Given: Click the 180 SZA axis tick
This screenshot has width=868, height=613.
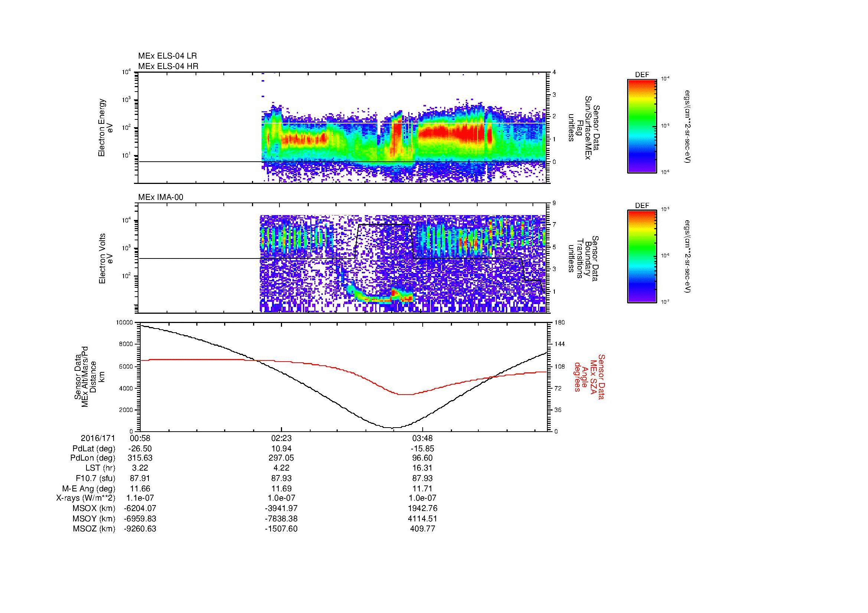Looking at the screenshot, I should pos(560,323).
